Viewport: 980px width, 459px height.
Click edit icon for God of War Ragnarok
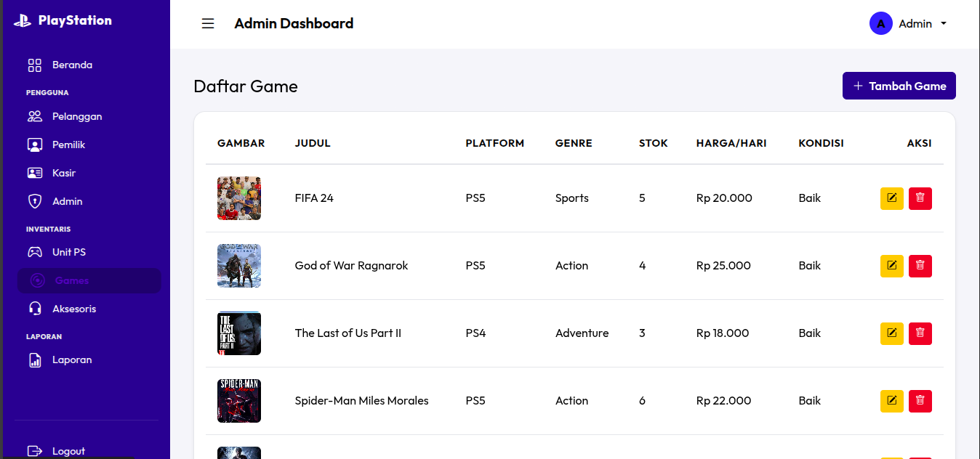(892, 266)
